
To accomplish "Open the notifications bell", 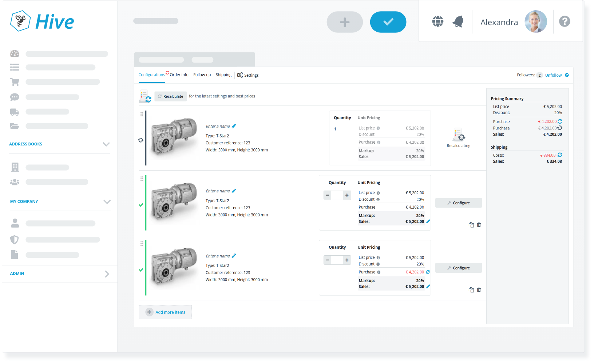I will pyautogui.click(x=458, y=22).
